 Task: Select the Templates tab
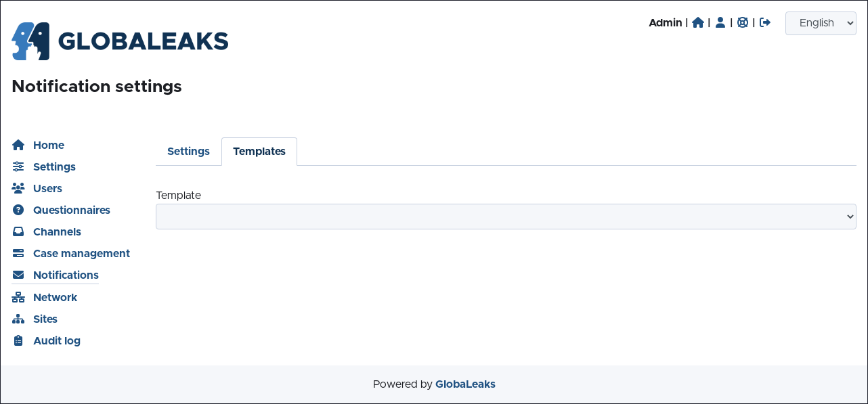[259, 152]
